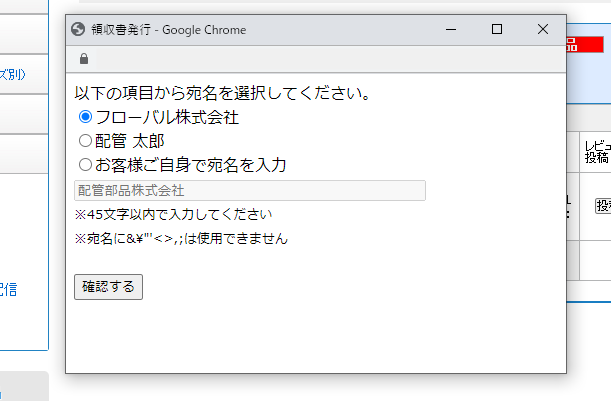Image resolution: width=611 pixels, height=401 pixels.
Task: Click the ※宛名に&¥ は使用できません warning note
Action: (181, 239)
